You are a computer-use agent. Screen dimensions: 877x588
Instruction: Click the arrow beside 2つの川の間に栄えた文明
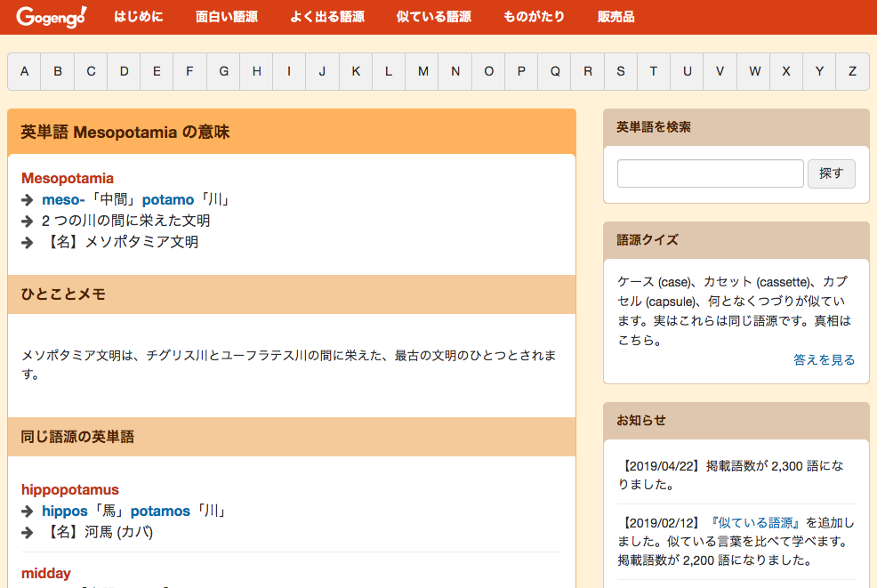click(28, 222)
